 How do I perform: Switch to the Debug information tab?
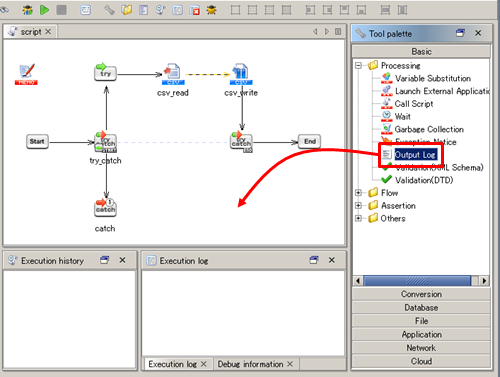pyautogui.click(x=250, y=364)
